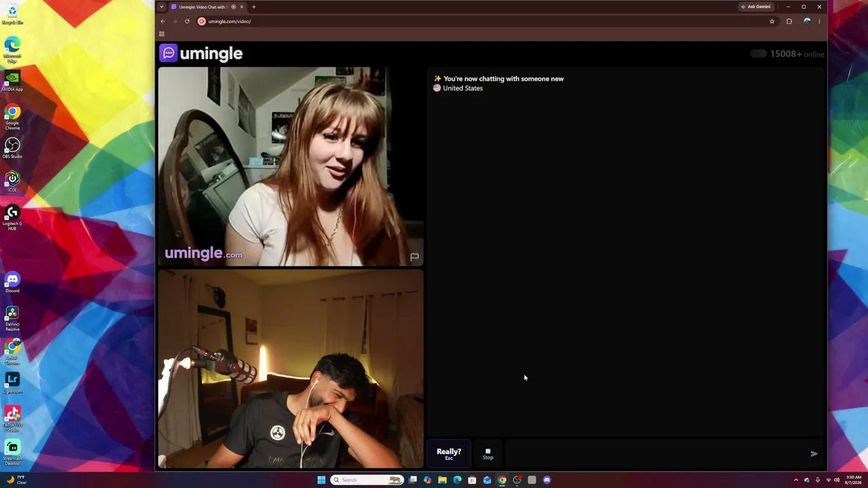Open Lightroom desktop shortcut

tap(12, 383)
